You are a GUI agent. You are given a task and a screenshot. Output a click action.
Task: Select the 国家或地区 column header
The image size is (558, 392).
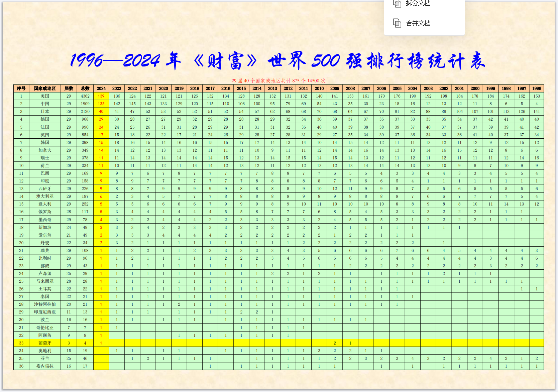(x=45, y=89)
